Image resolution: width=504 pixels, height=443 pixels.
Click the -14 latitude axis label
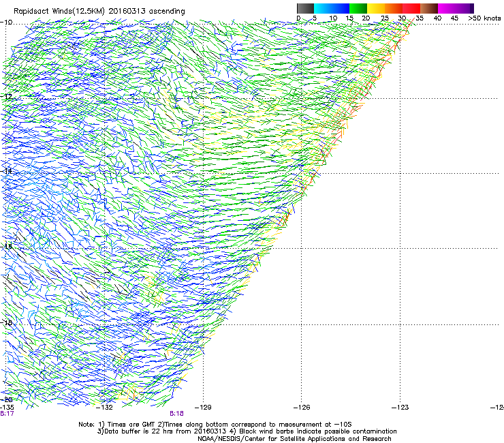pyautogui.click(x=6, y=171)
